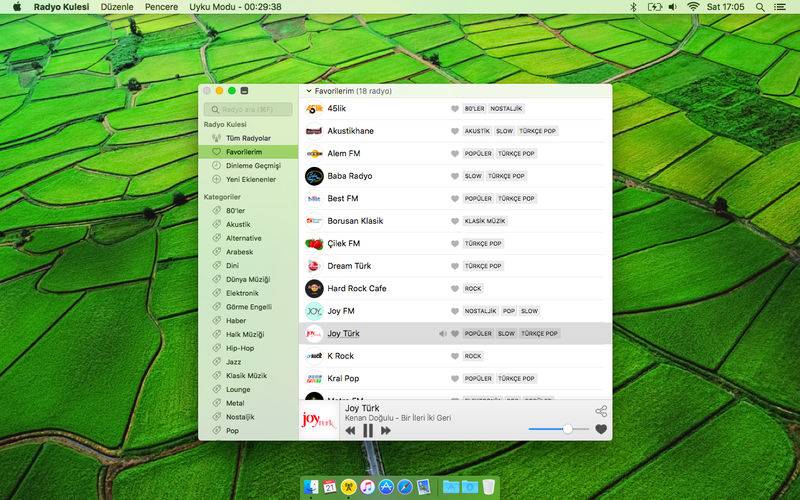
Task: Open Tüm Radyolar in sidebar
Action: (x=248, y=138)
